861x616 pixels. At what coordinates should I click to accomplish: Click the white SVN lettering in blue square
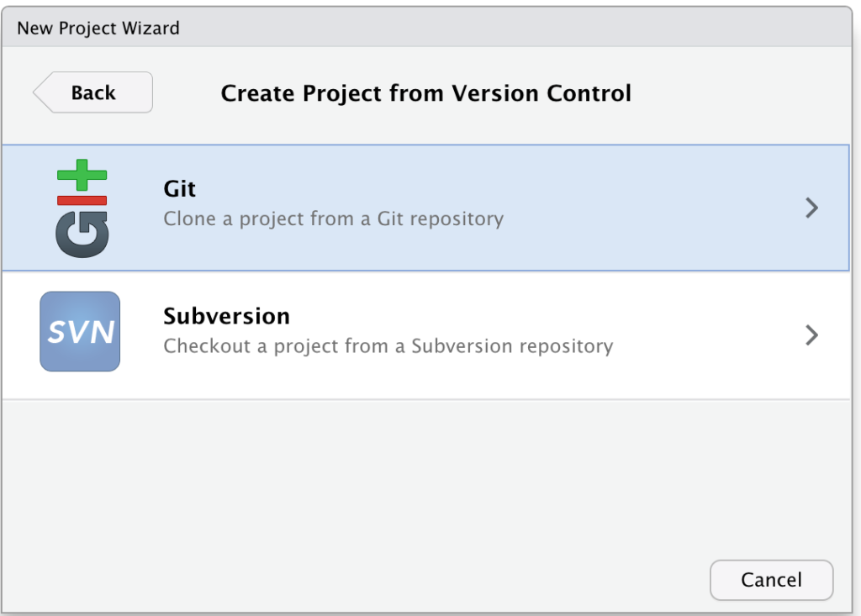(81, 332)
